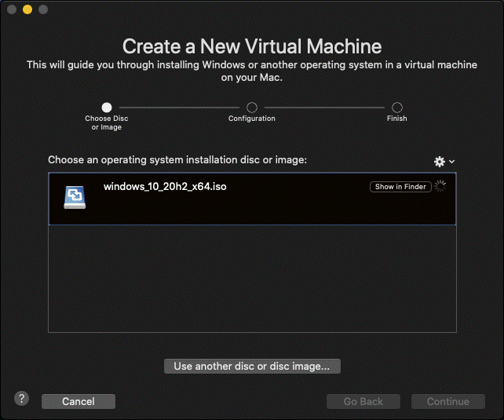504x420 pixels.
Task: Click the VMware disc image icon
Action: coord(75,197)
